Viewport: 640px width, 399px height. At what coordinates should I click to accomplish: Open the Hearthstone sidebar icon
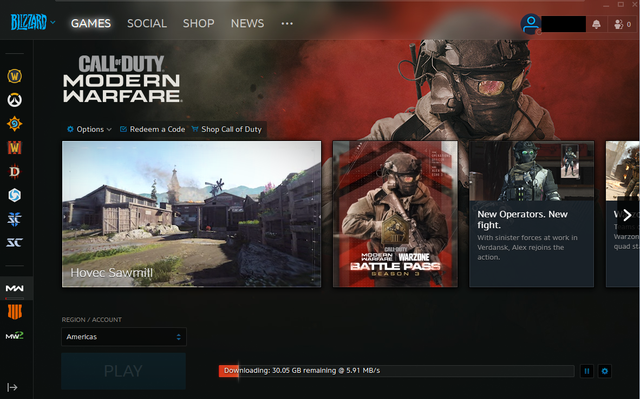[x=15, y=124]
